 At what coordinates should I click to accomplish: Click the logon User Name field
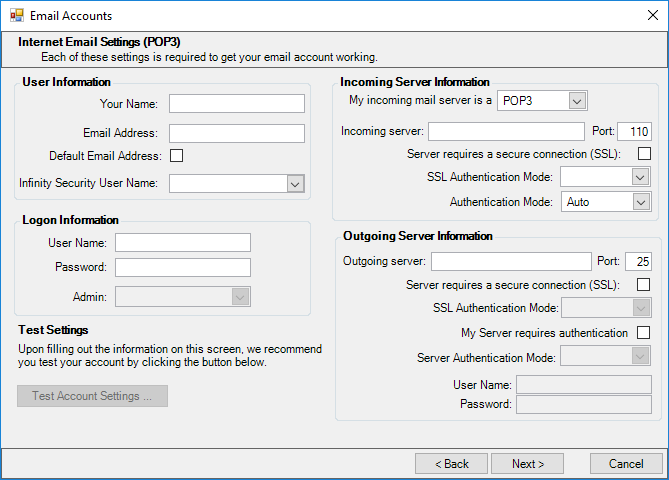tap(182, 243)
